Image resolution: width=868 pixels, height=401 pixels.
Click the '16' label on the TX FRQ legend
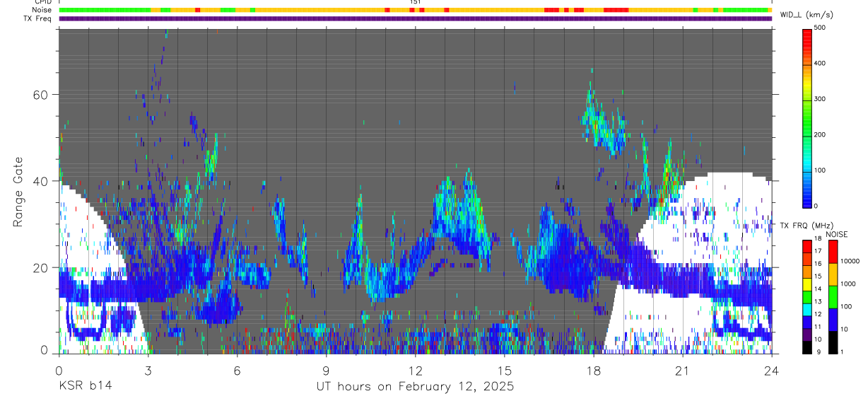[x=818, y=264]
